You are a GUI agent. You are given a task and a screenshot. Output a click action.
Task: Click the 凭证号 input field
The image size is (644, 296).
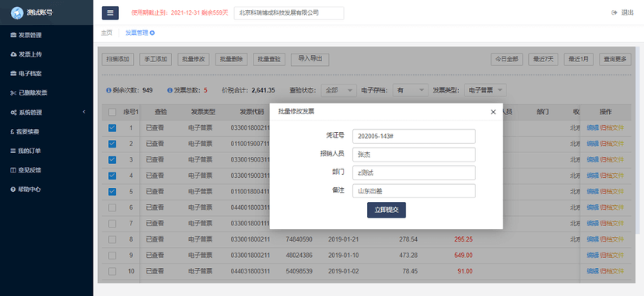pyautogui.click(x=414, y=136)
